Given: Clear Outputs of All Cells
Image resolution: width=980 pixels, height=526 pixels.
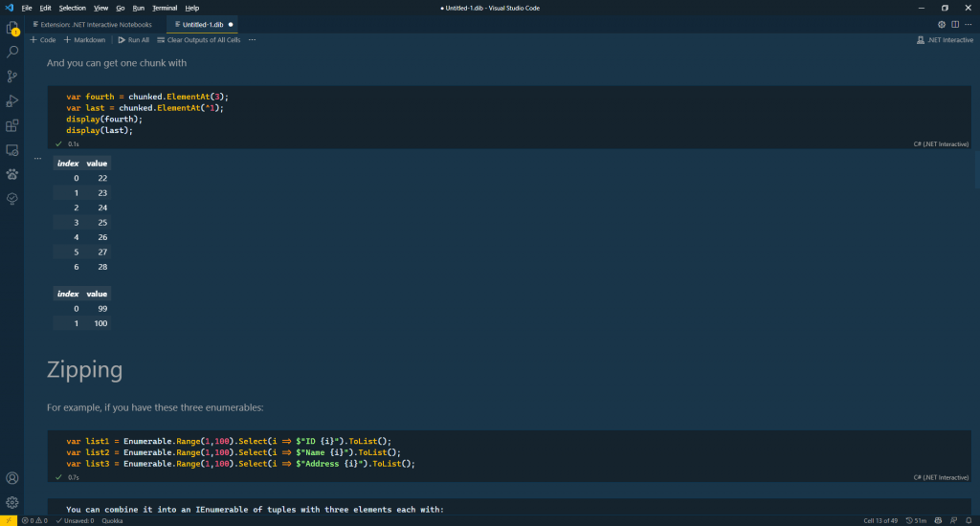Looking at the screenshot, I should click(199, 40).
